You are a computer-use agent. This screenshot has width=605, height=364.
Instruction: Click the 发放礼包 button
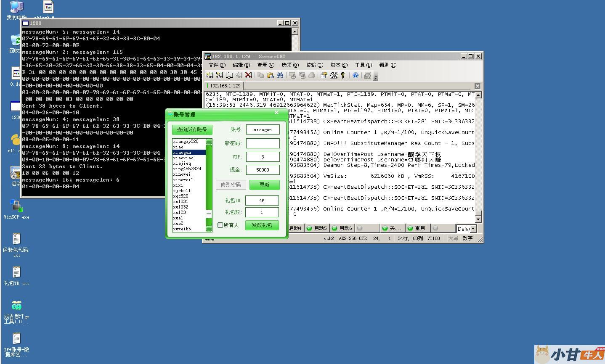262,225
